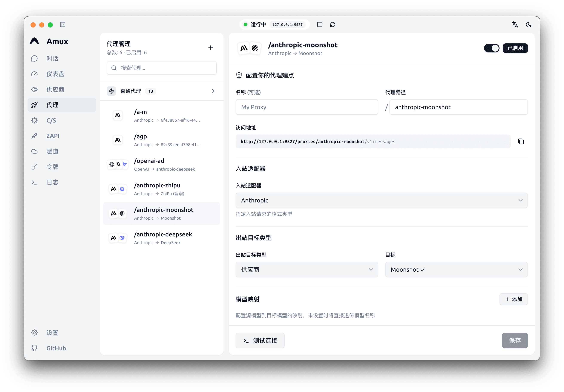This screenshot has width=564, height=392.
Task: Click the /openai-ad proxy icon group
Action: 118,164
